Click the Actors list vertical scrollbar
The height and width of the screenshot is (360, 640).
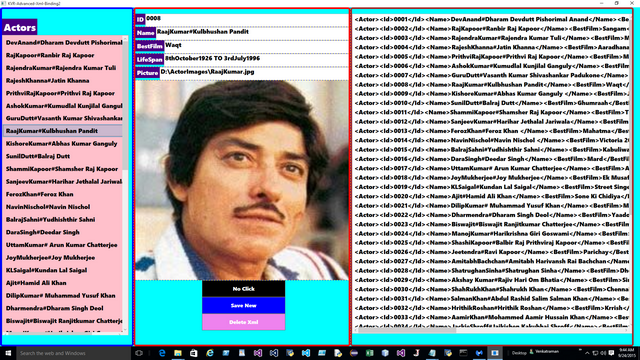[125, 185]
